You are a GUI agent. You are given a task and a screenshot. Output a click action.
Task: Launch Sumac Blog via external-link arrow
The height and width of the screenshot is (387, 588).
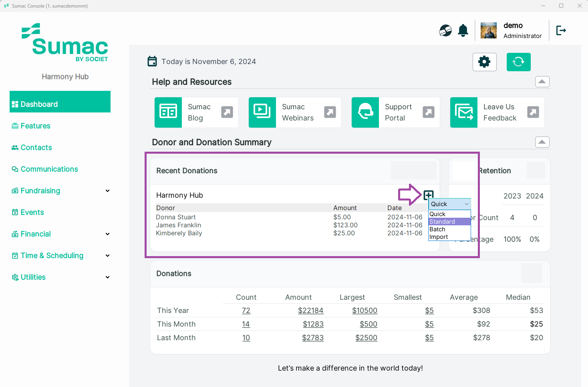click(227, 112)
